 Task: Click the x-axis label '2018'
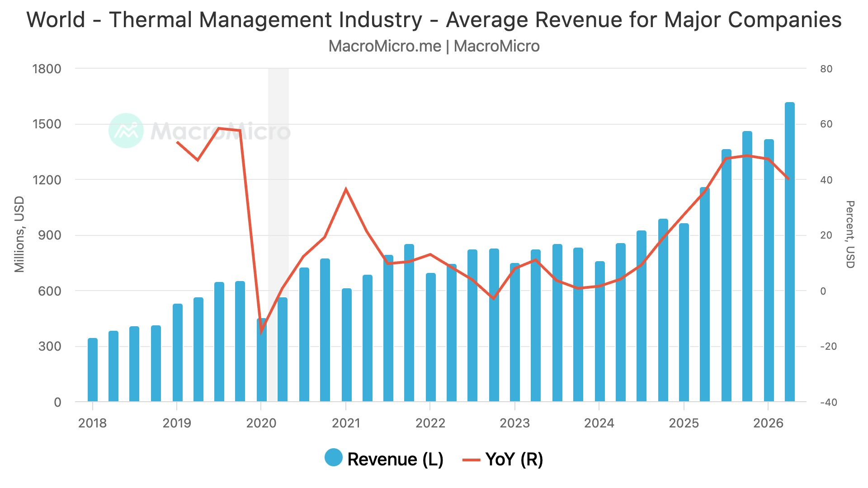point(93,423)
